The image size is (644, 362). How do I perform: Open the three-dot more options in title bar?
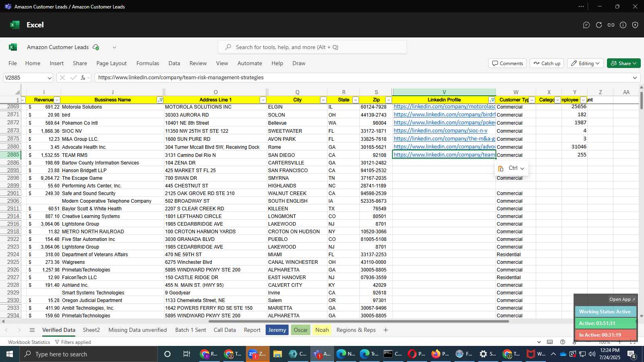point(581,6)
